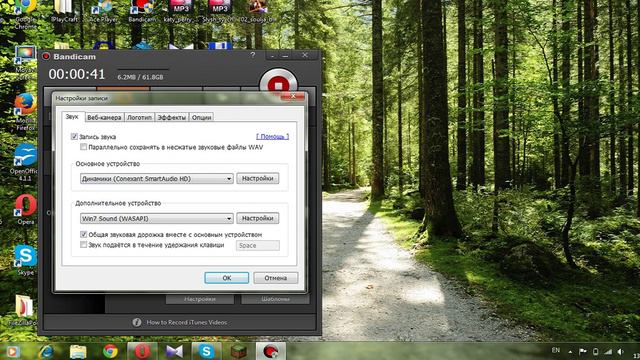640x360 pixels.
Task: Switch to the Эффекты tab
Action: 171,117
